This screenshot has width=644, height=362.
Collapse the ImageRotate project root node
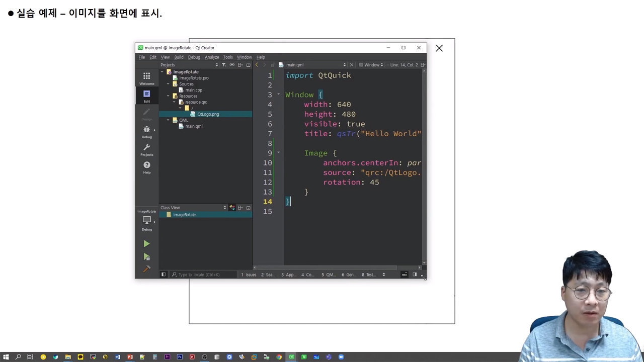tap(163, 72)
